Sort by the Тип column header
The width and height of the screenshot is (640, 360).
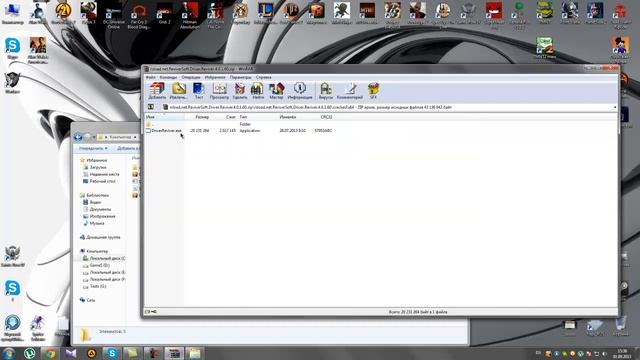258,117
